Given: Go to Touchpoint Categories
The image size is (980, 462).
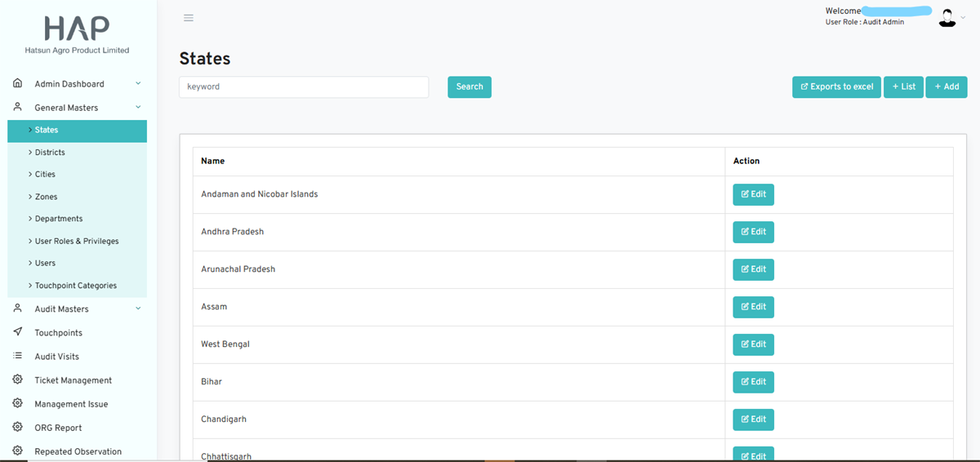Looking at the screenshot, I should coord(75,286).
